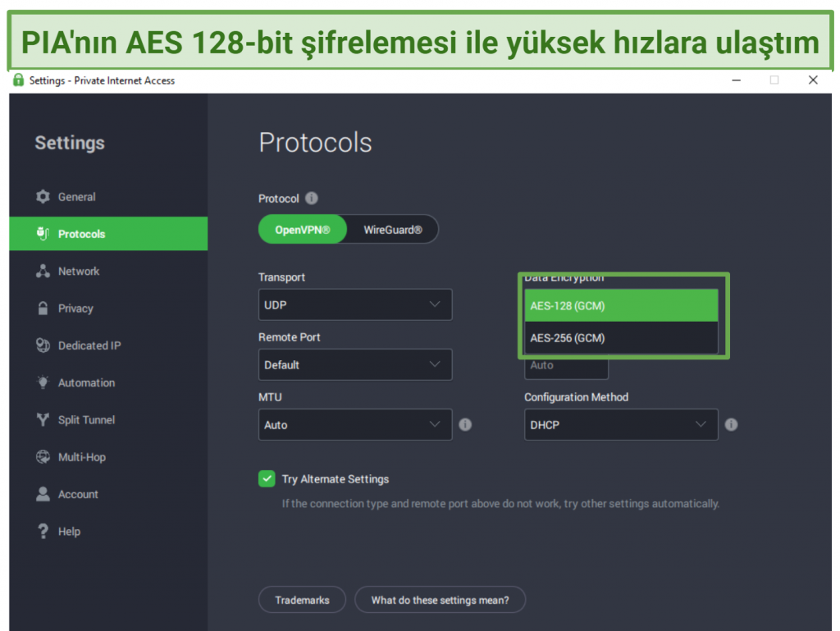Screen dimensions: 840x631
Task: Click the Multi-Hop globe icon
Action: pos(43,457)
